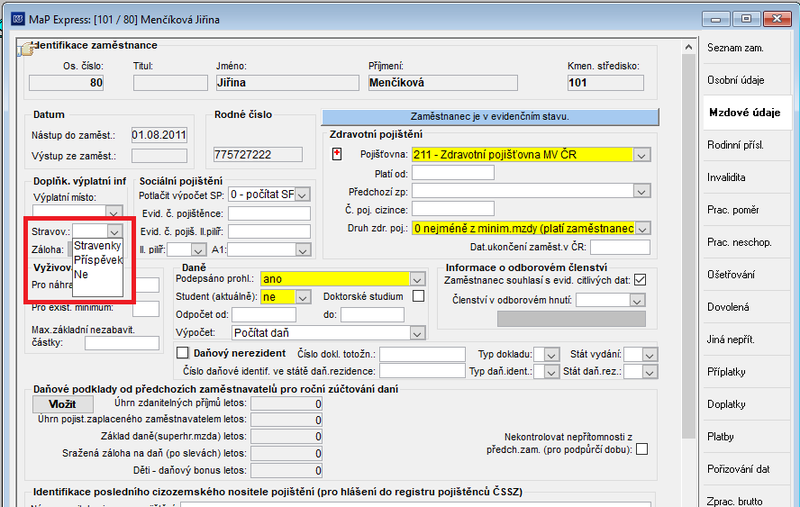Click the Odpočet od field
Screen dimensions: 800x507
pyautogui.click(x=264, y=315)
